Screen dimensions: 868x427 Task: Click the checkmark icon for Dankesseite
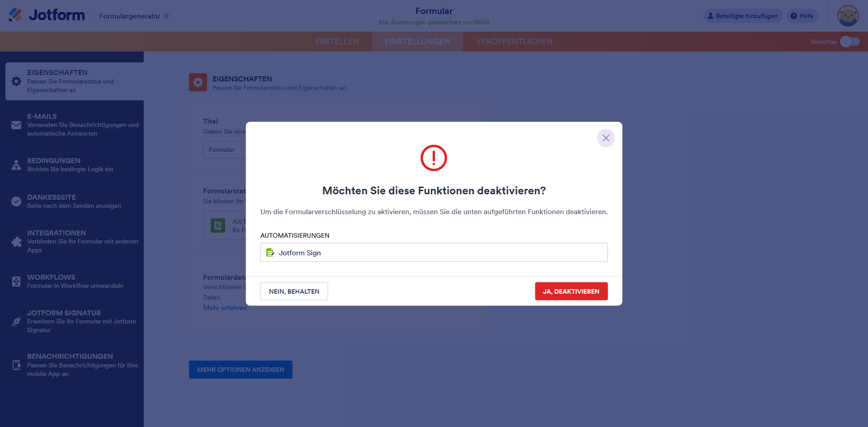pos(16,202)
